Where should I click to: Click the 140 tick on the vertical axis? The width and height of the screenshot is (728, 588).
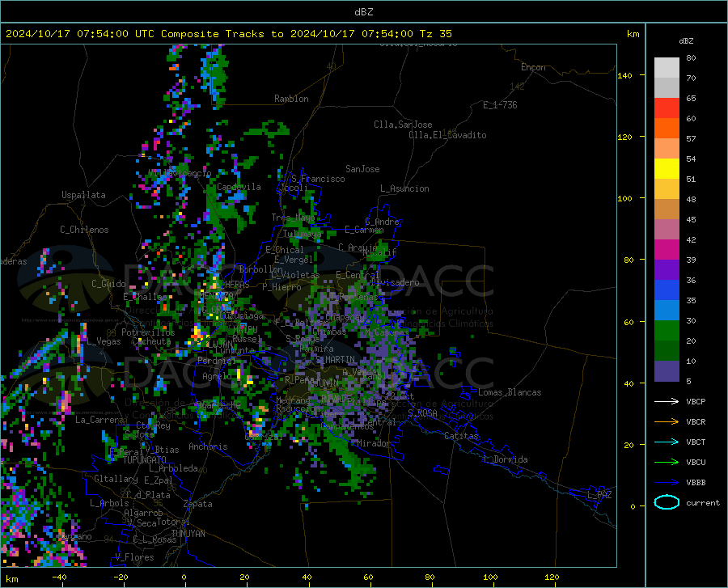point(625,75)
